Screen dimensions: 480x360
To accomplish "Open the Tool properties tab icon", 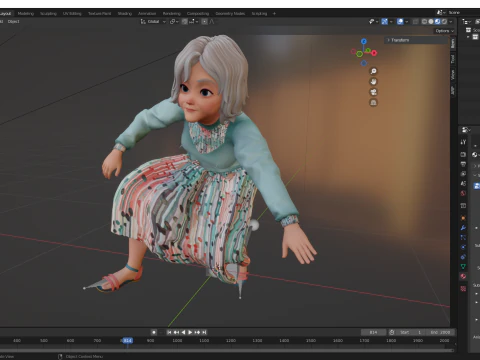I will coord(463,142).
